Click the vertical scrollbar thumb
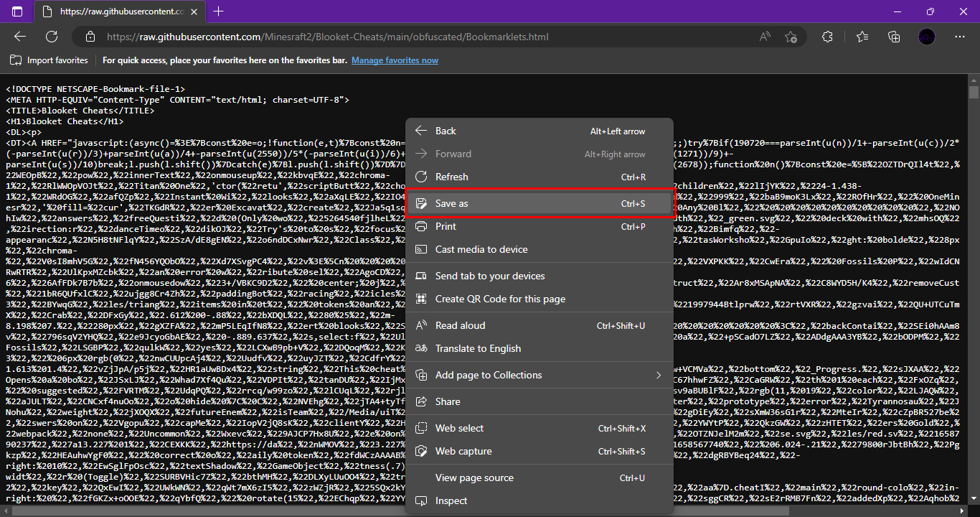 pyautogui.click(x=974, y=93)
